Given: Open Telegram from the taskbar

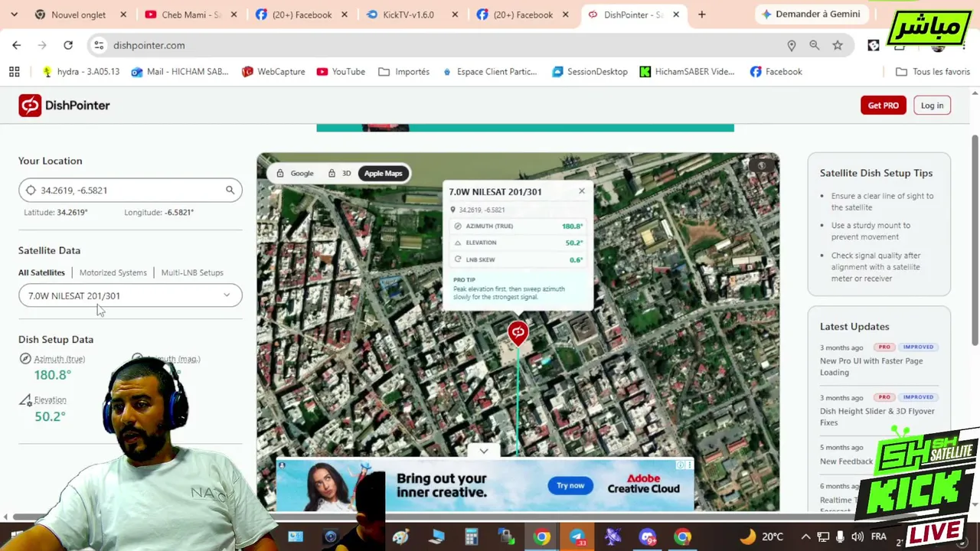Looking at the screenshot, I should (577, 537).
